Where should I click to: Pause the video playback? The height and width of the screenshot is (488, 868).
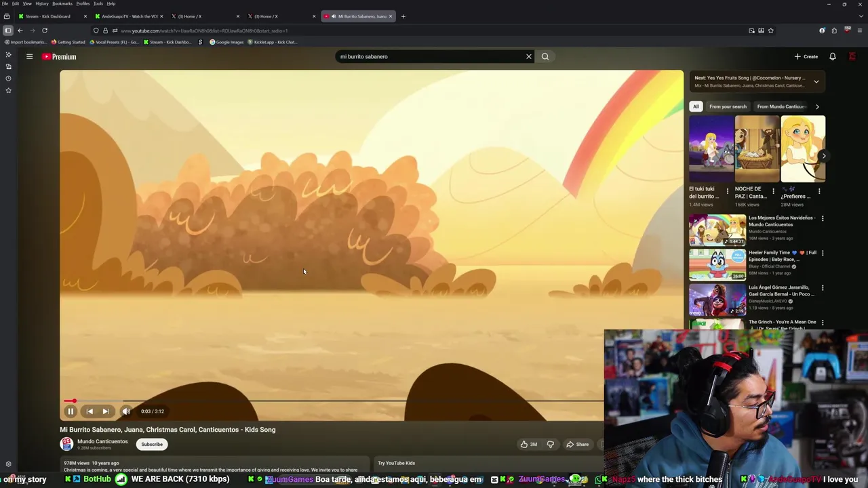[71, 411]
